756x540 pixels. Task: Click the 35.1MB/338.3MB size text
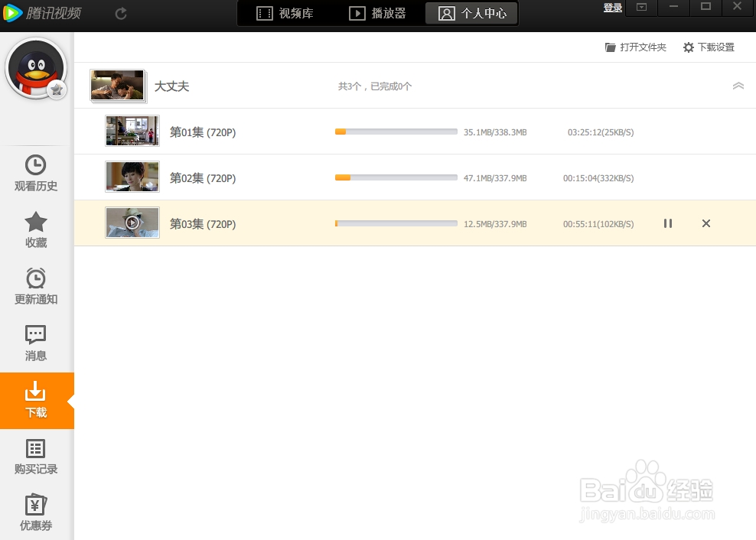[495, 132]
